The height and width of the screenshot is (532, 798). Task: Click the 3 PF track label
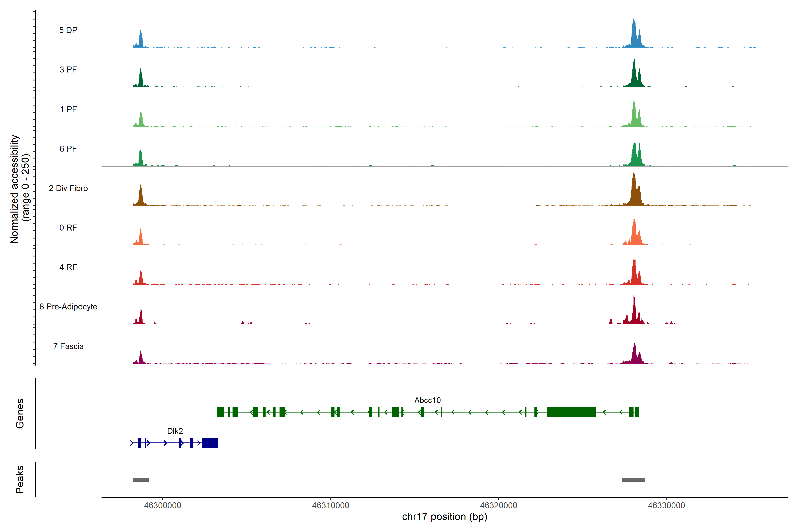coord(68,70)
